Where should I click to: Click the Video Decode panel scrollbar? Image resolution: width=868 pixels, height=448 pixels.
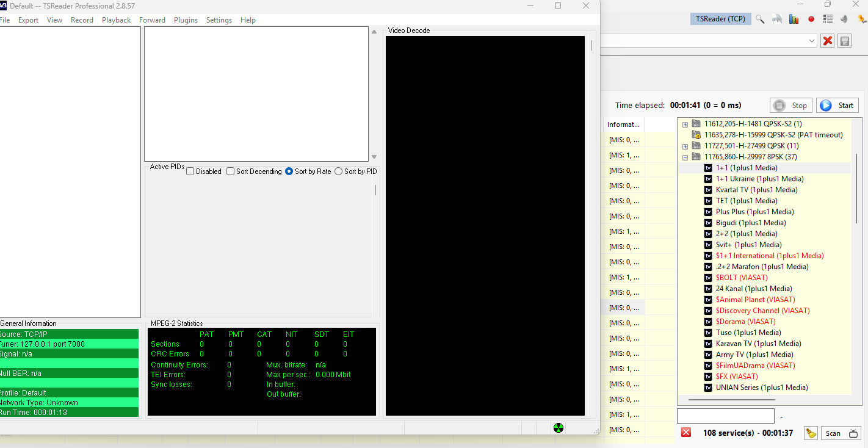[591, 46]
